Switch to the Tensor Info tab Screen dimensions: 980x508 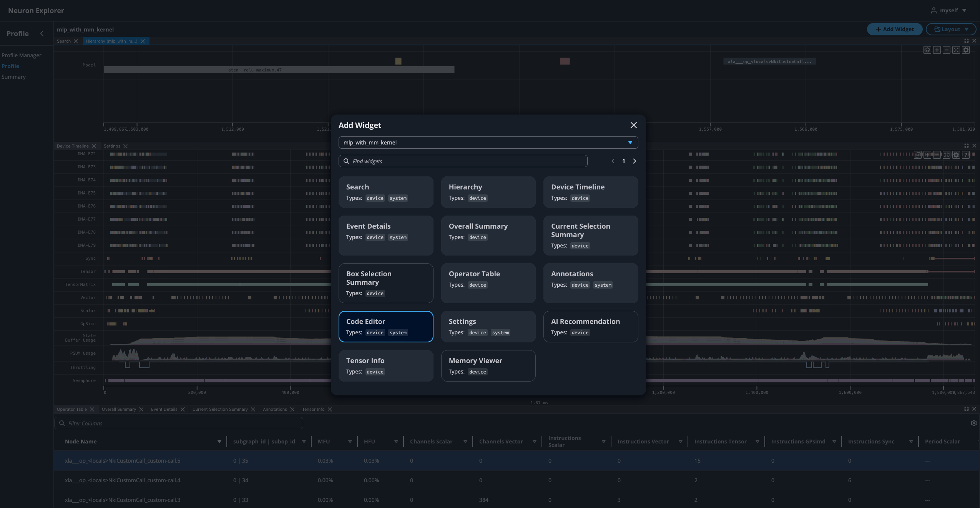coord(313,409)
